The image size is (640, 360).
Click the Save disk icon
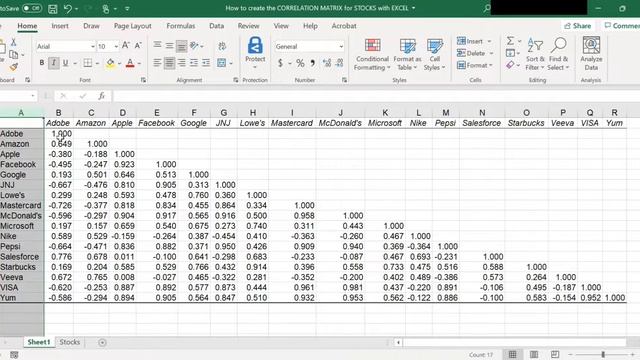click(x=53, y=8)
